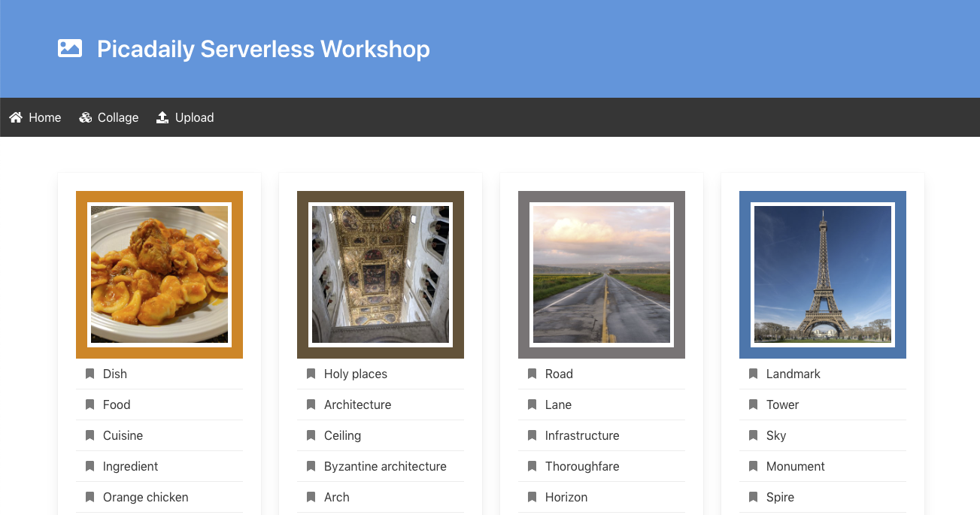This screenshot has width=980, height=515.
Task: Click the bookmark icon beside Dish
Action: pyautogui.click(x=90, y=374)
